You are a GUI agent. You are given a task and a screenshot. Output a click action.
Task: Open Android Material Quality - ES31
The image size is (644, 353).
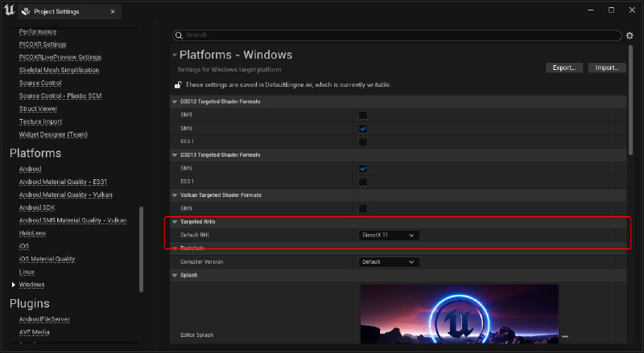point(64,182)
